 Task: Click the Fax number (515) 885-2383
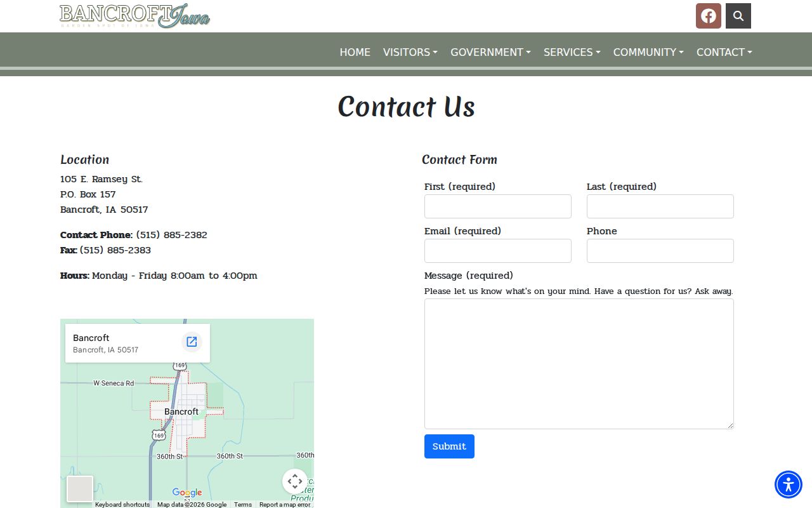tap(115, 250)
